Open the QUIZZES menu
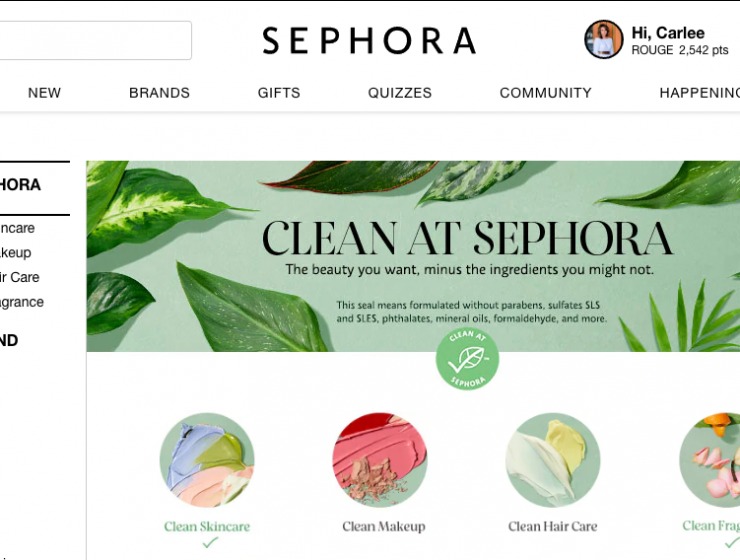Image resolution: width=740 pixels, height=560 pixels. tap(400, 93)
